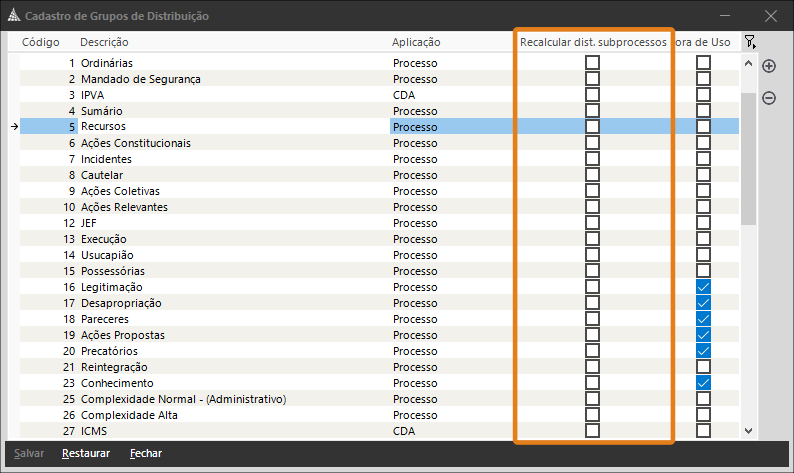Click the remove record minus icon
794x473 pixels.
769,98
